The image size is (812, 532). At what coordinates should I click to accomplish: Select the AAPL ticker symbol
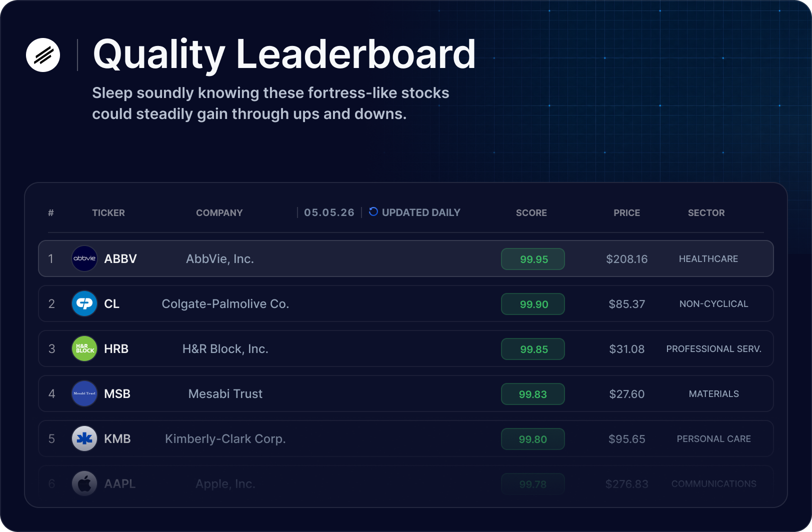[120, 484]
